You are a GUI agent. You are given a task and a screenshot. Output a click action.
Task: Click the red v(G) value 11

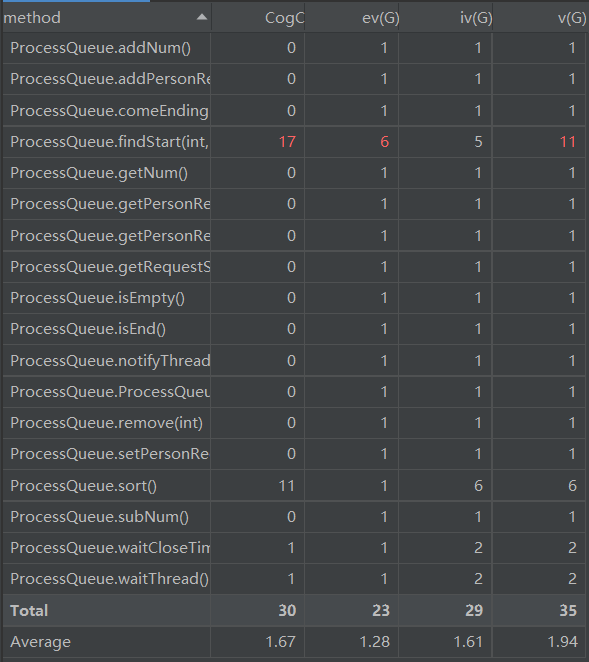[x=567, y=142]
